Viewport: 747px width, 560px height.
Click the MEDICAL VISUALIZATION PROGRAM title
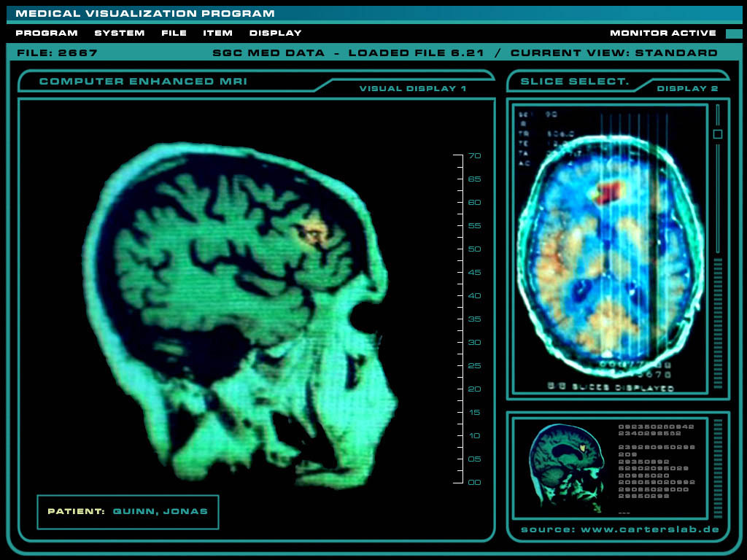145,13
